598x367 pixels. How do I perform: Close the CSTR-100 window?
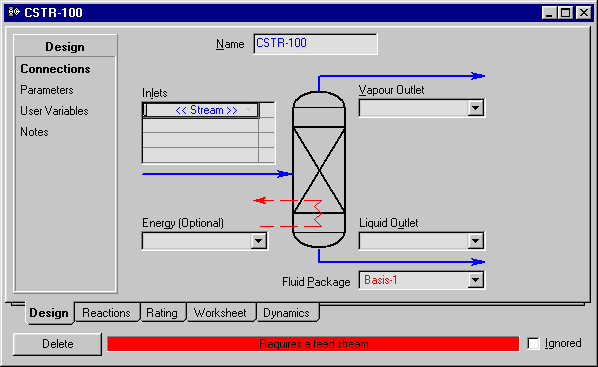584,13
